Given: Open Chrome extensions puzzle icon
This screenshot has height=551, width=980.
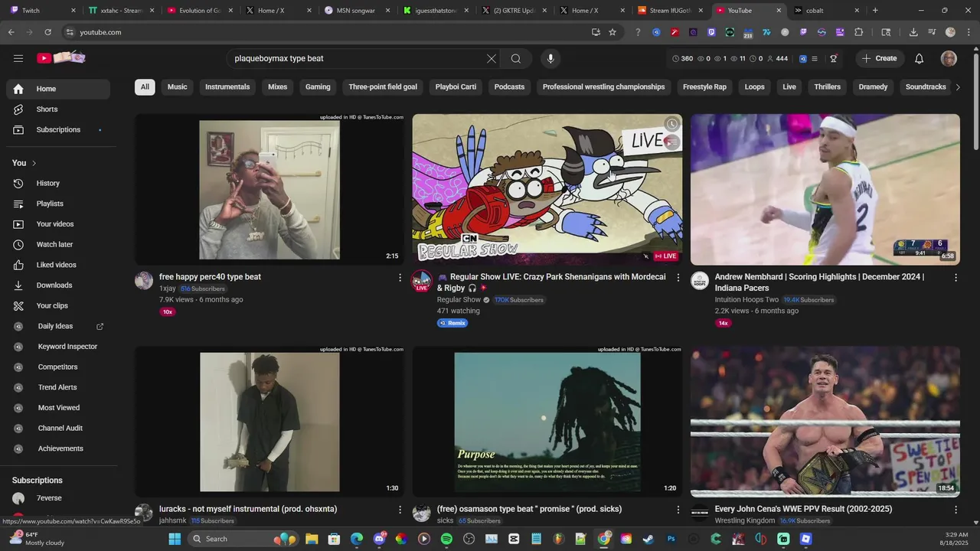Looking at the screenshot, I should [x=859, y=32].
